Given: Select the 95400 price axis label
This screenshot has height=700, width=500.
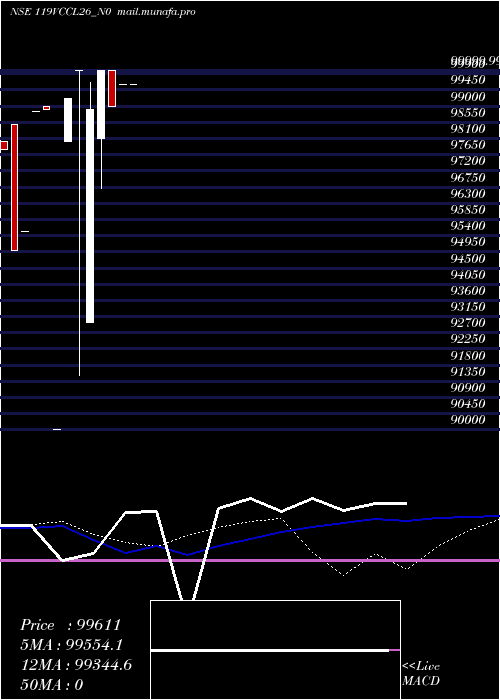Looking at the screenshot, I should coord(468,226).
